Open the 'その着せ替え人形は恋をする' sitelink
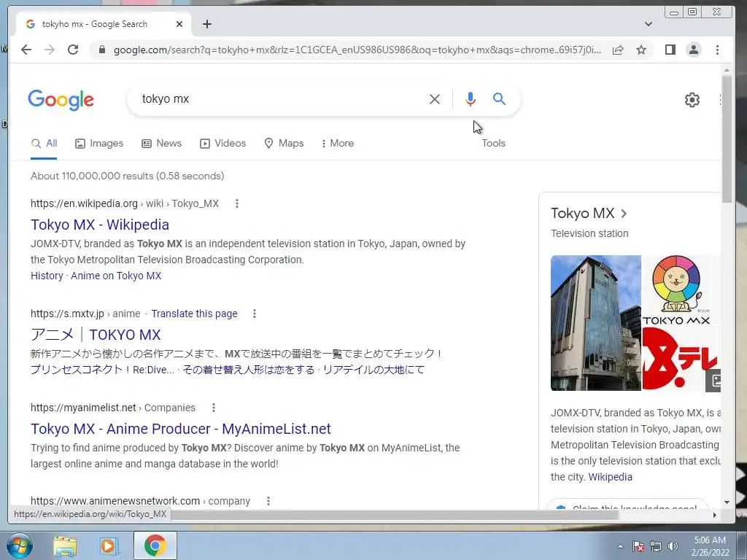Screen dimensions: 747x560 tap(248, 370)
